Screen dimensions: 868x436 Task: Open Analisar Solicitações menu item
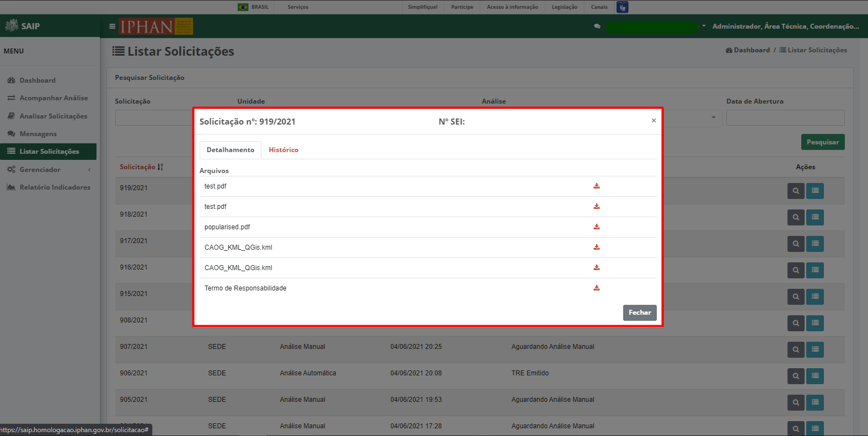pyautogui.click(x=49, y=116)
